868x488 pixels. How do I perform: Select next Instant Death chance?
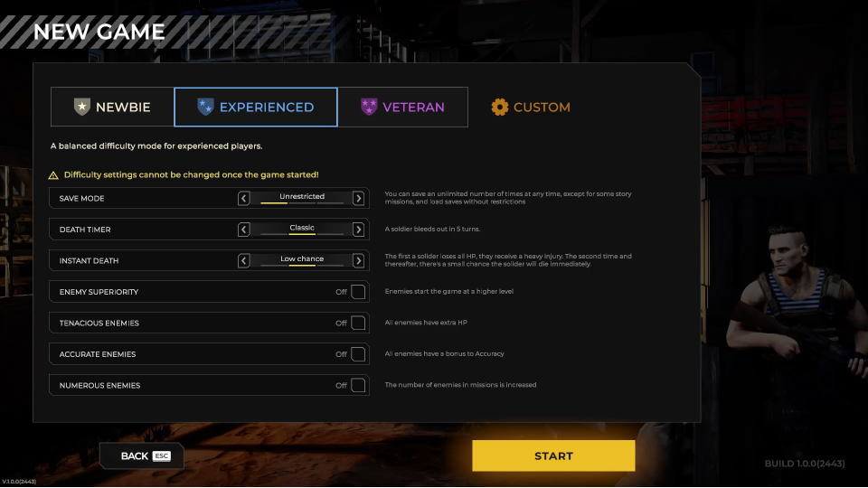(x=358, y=261)
